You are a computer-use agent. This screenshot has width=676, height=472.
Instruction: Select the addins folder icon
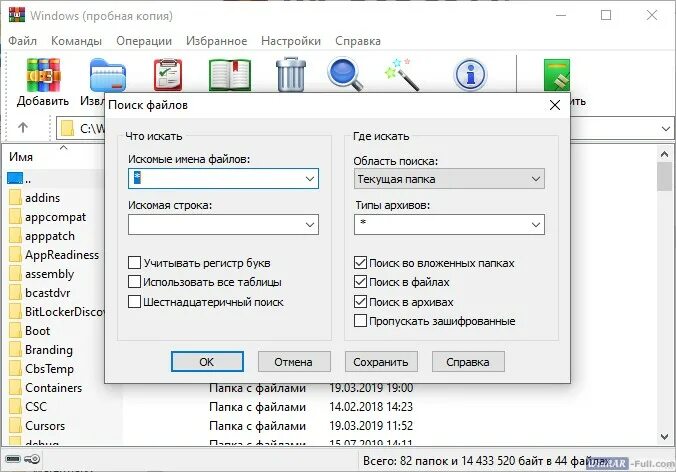[x=15, y=197]
